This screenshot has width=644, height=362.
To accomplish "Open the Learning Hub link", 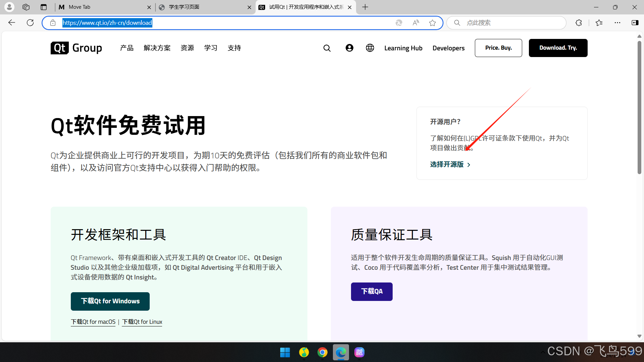I will coord(403,48).
